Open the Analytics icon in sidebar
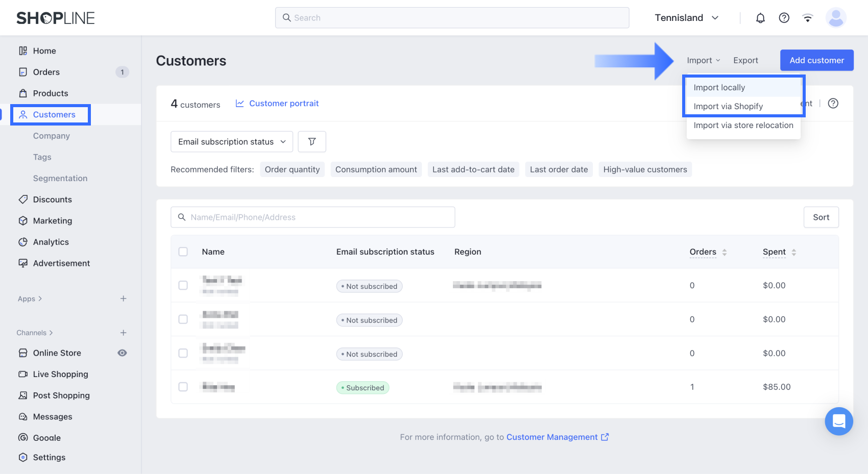The image size is (868, 474). (23, 242)
